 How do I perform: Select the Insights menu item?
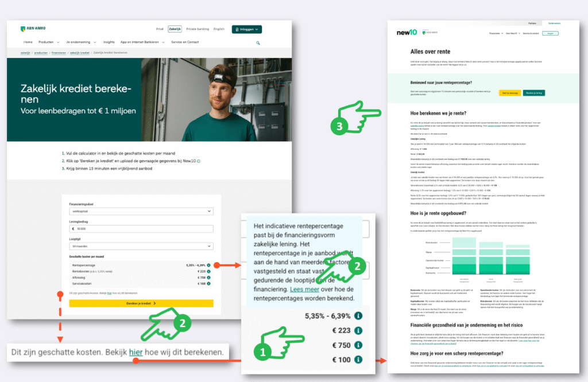109,42
